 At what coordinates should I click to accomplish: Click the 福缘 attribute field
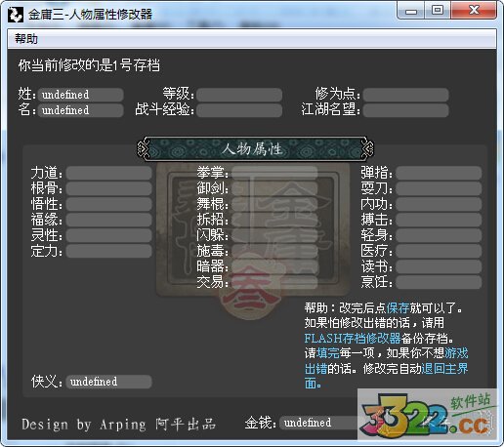pyautogui.click(x=109, y=220)
